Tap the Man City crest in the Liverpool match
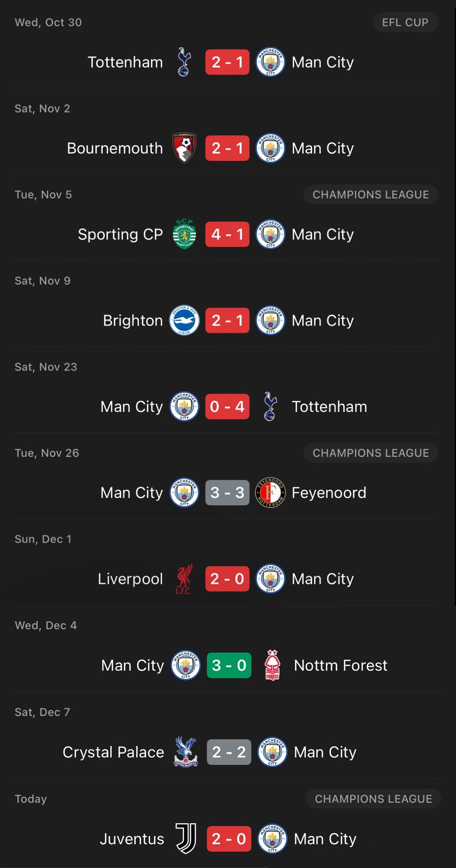This screenshot has height=868, width=456. pos(270,579)
